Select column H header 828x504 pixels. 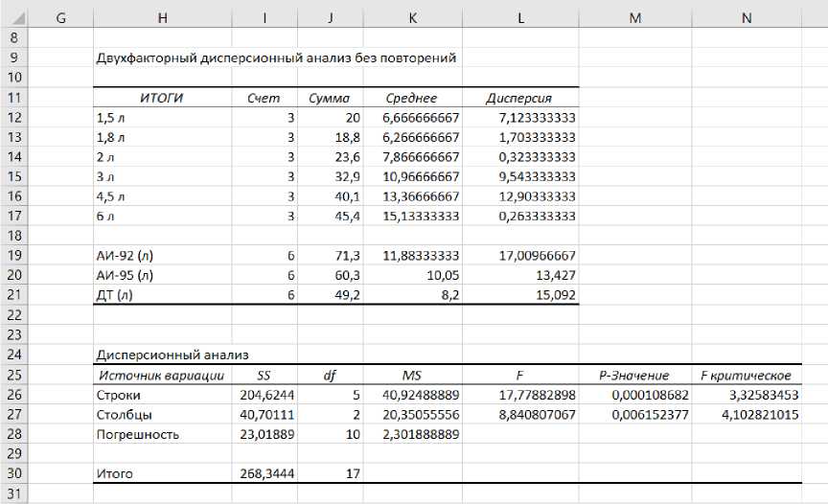coord(161,17)
